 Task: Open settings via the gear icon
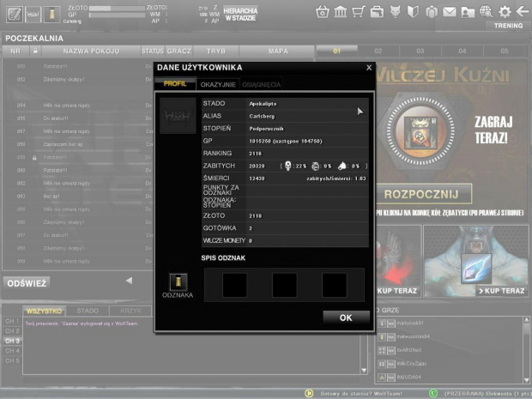tap(505, 12)
